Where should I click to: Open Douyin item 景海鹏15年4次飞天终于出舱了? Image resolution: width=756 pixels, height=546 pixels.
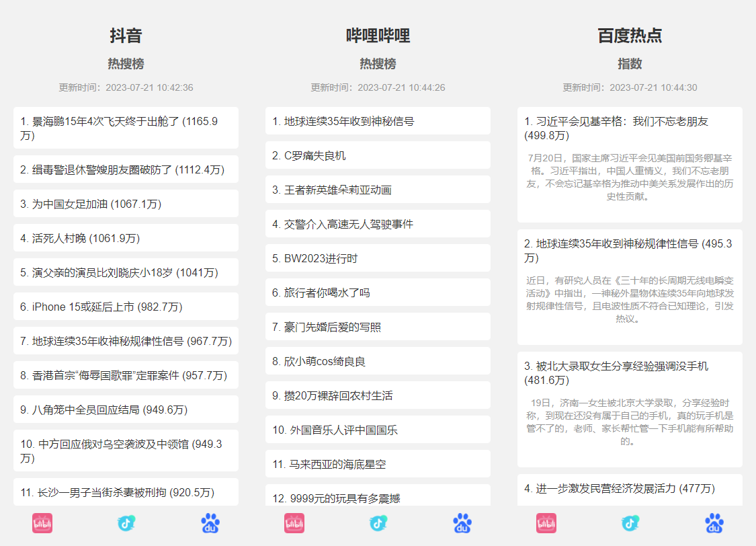click(x=126, y=128)
